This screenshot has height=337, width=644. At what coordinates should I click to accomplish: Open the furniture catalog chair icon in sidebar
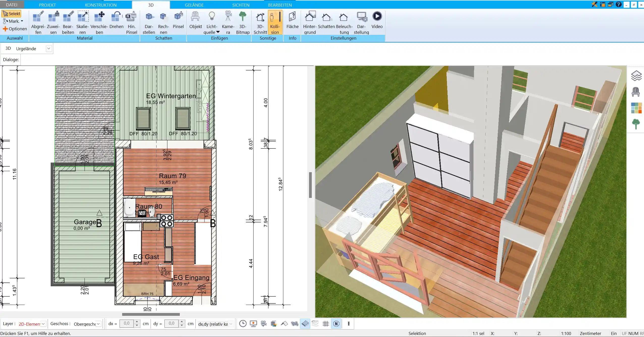pos(636,92)
